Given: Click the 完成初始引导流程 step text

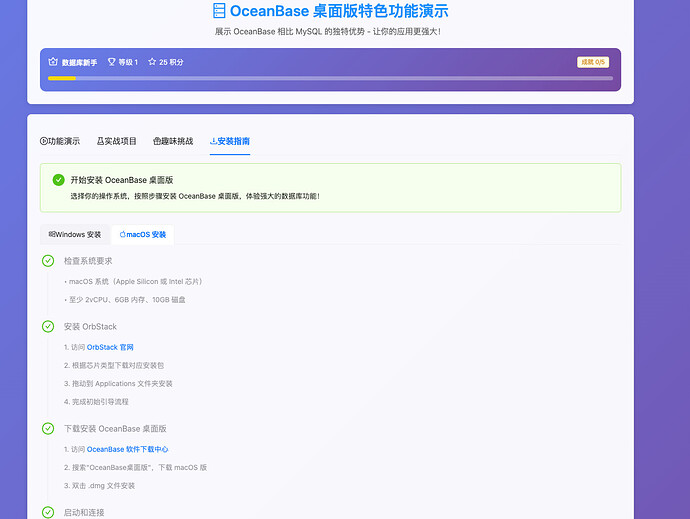Looking at the screenshot, I should [96, 402].
